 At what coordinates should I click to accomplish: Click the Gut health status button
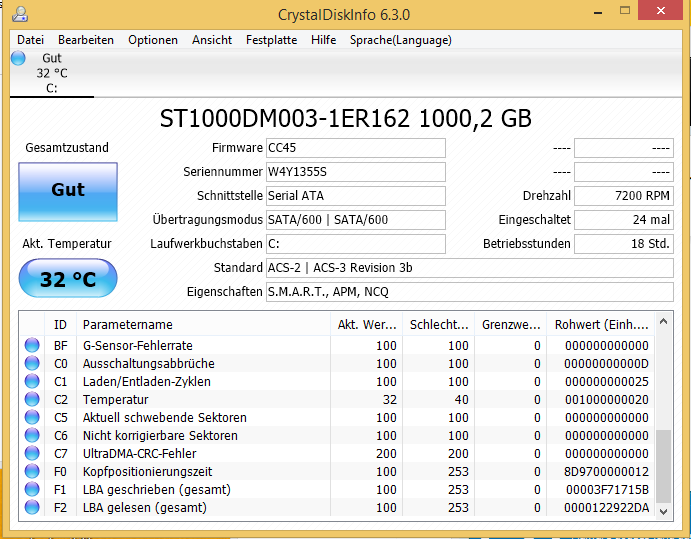[68, 192]
